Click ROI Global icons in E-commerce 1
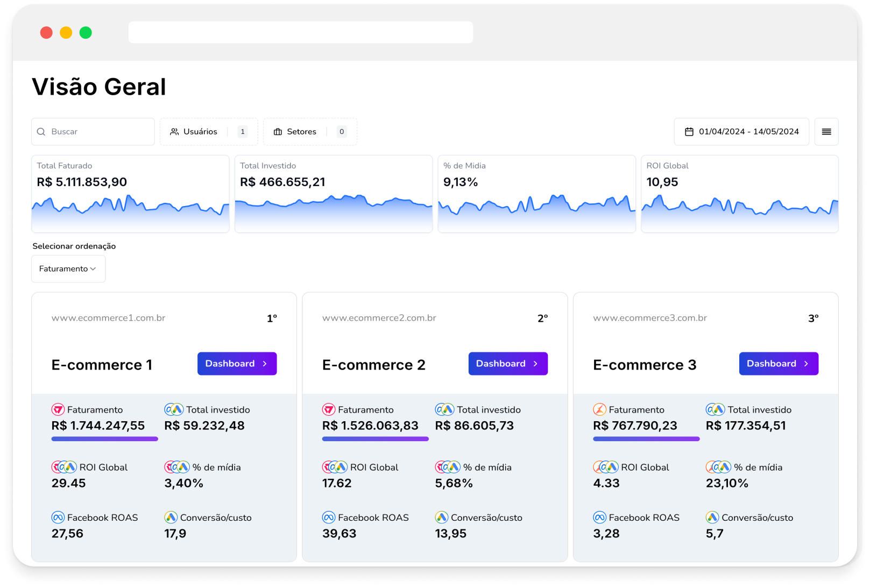870x588 pixels. [x=64, y=467]
